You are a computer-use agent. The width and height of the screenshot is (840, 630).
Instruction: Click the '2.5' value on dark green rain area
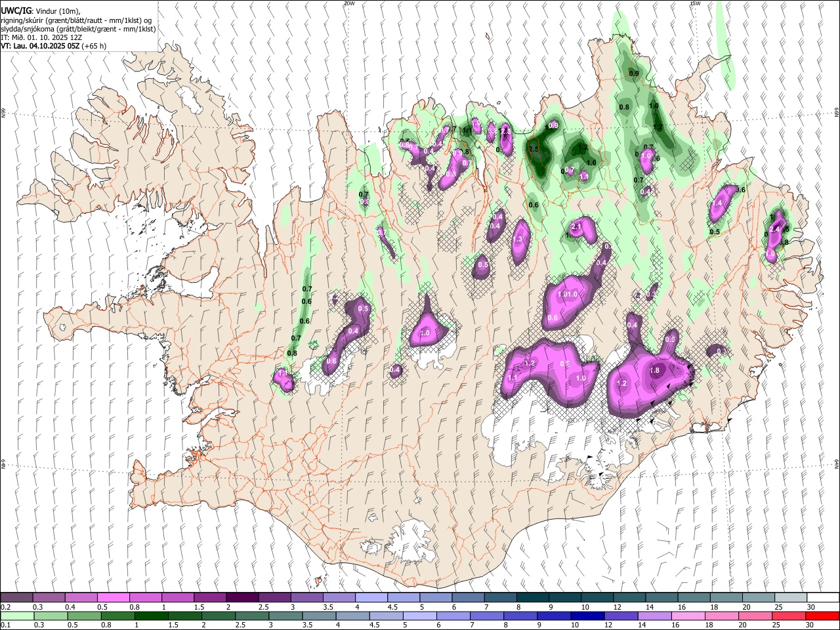pos(534,150)
